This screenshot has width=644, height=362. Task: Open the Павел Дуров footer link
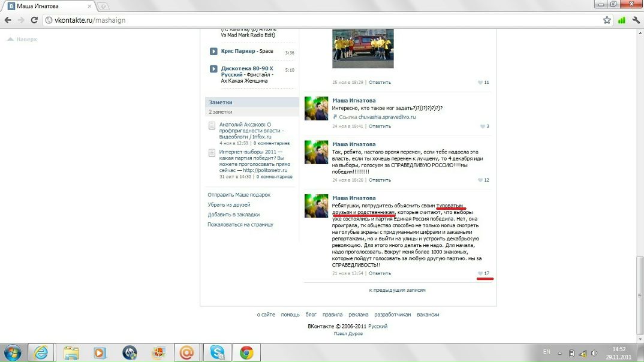348,334
